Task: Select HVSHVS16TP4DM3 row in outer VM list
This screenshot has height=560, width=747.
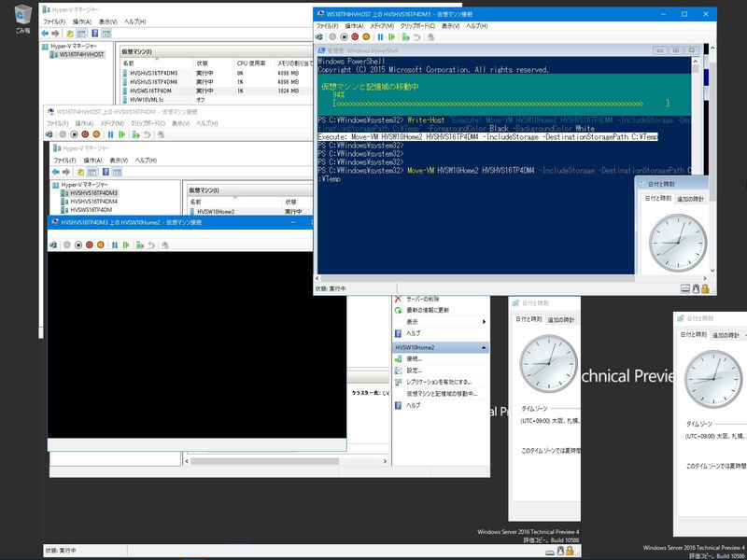Action: (x=215, y=74)
